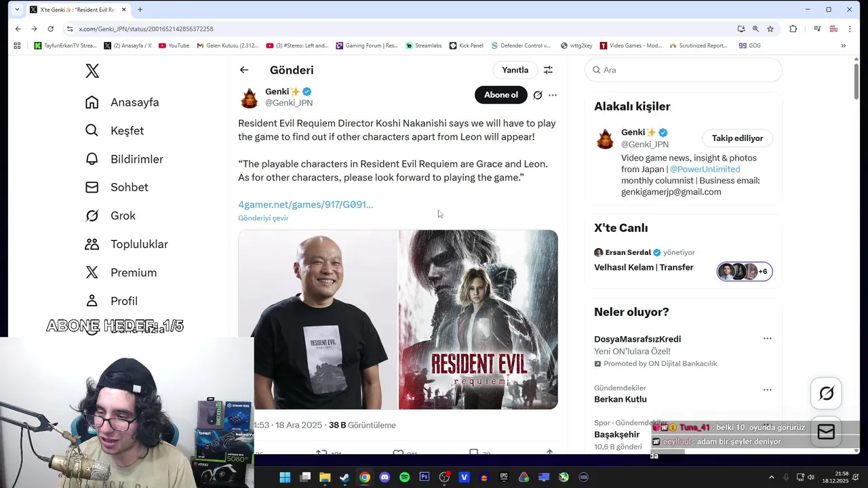The height and width of the screenshot is (488, 868).
Task: Open new Chrome tab with plus
Action: pyautogui.click(x=140, y=9)
